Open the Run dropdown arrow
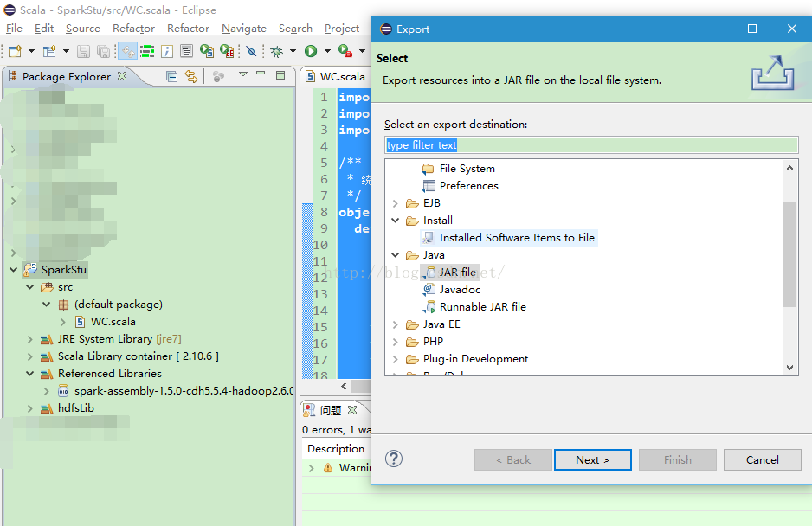The width and height of the screenshot is (812, 526). point(326,51)
